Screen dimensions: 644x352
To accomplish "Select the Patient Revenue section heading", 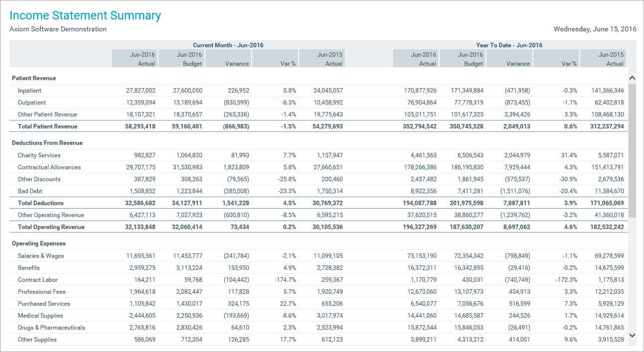I will [33, 78].
